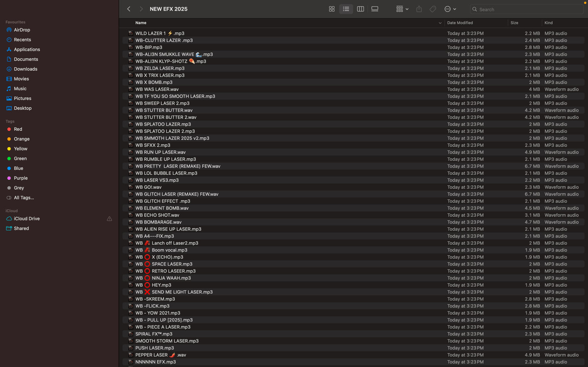This screenshot has height=367, width=588.
Task: Click the file icon beside WB-BIP.mp3
Action: click(131, 47)
